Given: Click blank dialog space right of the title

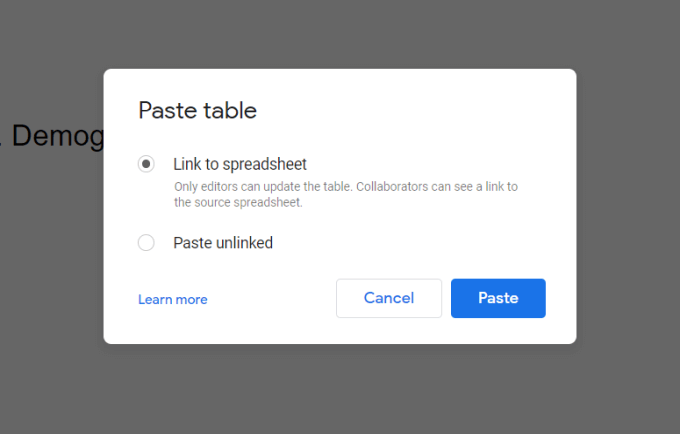Looking at the screenshot, I should tap(420, 110).
